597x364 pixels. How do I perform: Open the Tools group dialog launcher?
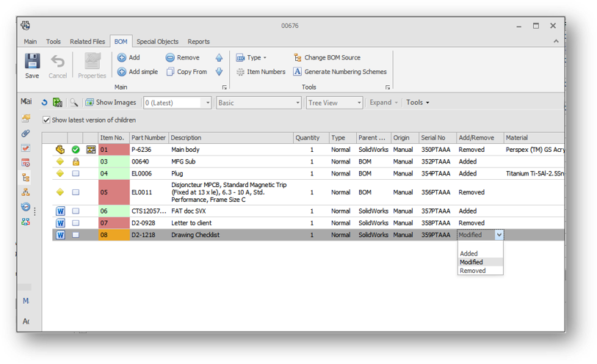pos(388,87)
